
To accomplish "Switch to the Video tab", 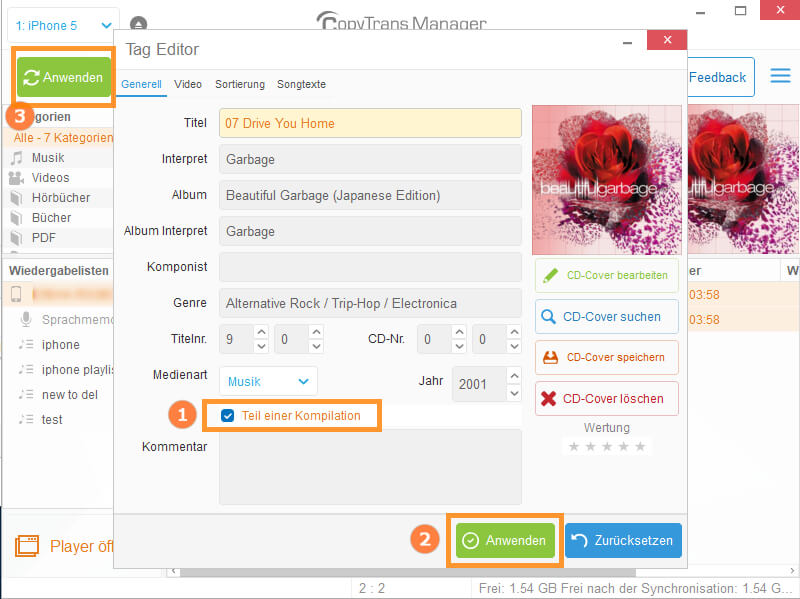I will [x=188, y=84].
